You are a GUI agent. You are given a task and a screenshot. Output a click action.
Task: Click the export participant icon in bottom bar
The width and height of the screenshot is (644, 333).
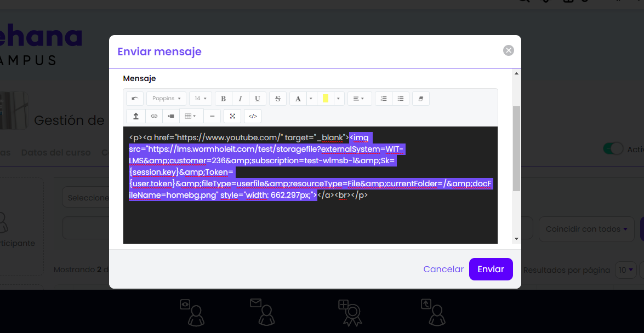[x=433, y=313]
